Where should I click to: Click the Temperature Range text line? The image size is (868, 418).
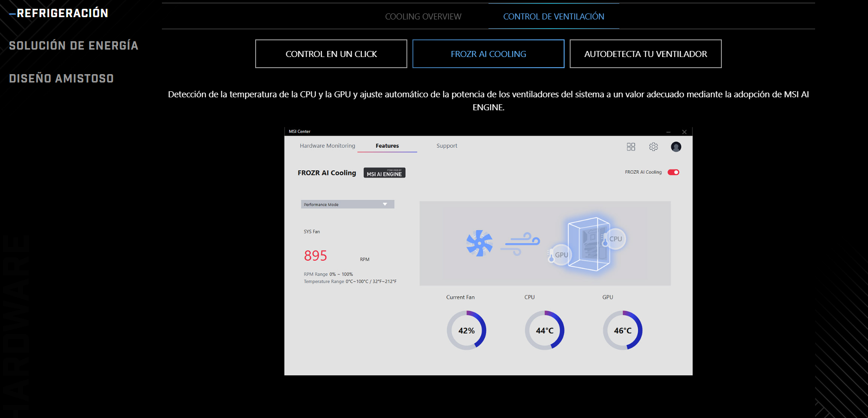click(350, 282)
